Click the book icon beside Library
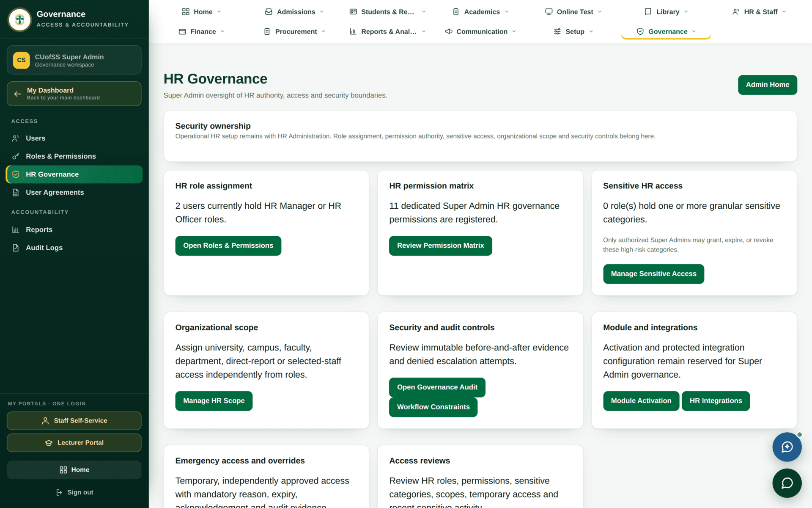Viewport: 812px width, 508px height. pyautogui.click(x=648, y=12)
